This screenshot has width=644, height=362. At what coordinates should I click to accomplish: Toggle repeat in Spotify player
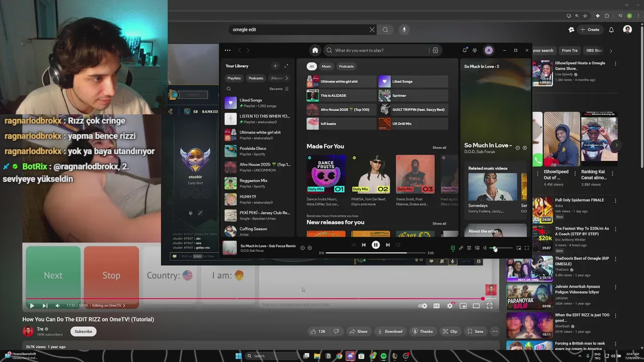point(398,245)
